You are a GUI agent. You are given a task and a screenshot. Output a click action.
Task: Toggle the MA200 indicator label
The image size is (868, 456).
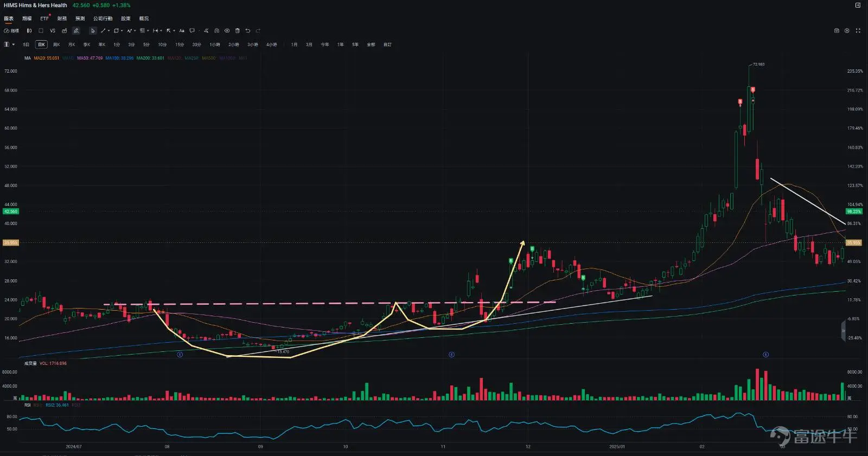tap(150, 58)
